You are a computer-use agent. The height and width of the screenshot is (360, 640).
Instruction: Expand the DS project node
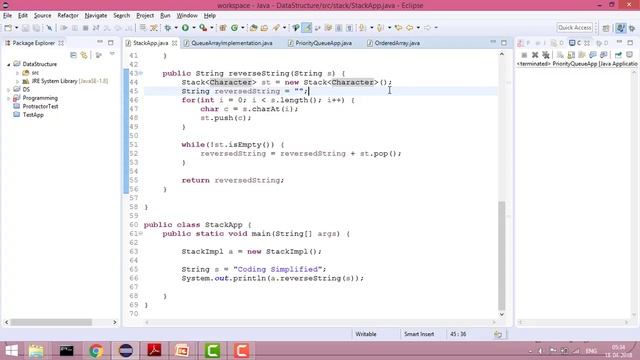(x=8, y=89)
